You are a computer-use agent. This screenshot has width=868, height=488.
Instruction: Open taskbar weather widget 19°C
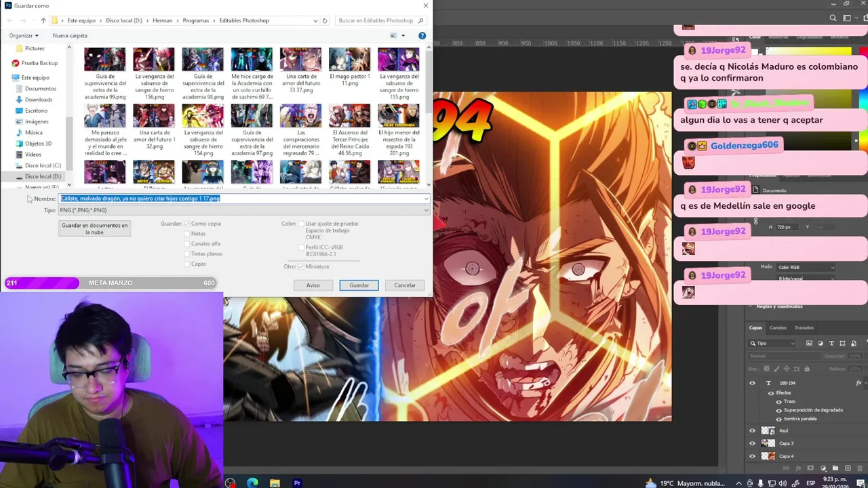tap(685, 483)
